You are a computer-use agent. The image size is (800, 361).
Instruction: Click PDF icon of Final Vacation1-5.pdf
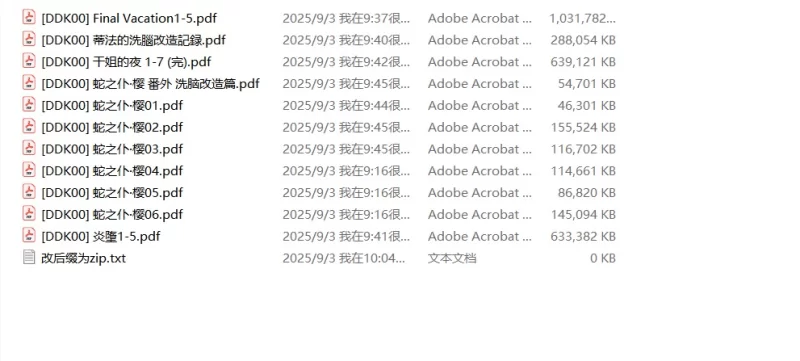coord(29,17)
